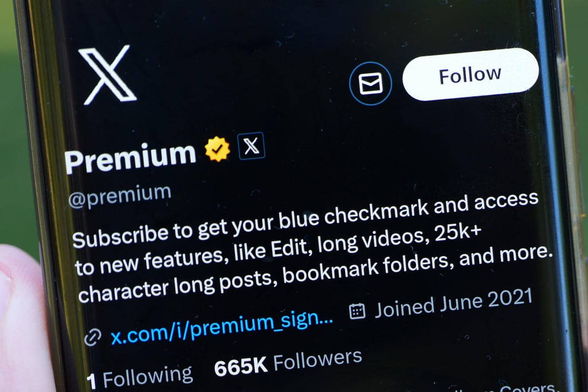Tap the @premium handle
Screen dimensions: 588x392
tap(120, 195)
